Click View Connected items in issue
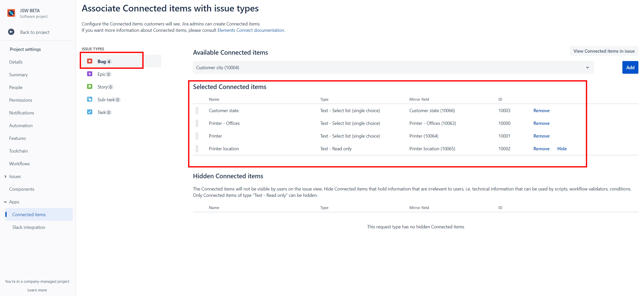 coord(604,51)
